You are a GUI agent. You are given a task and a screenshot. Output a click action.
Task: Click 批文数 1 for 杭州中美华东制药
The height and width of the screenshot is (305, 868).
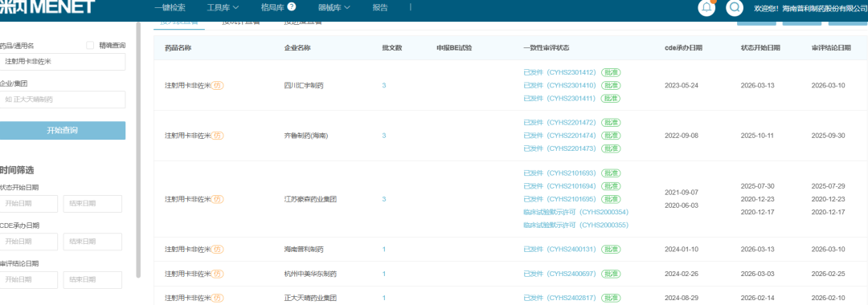tap(383, 274)
